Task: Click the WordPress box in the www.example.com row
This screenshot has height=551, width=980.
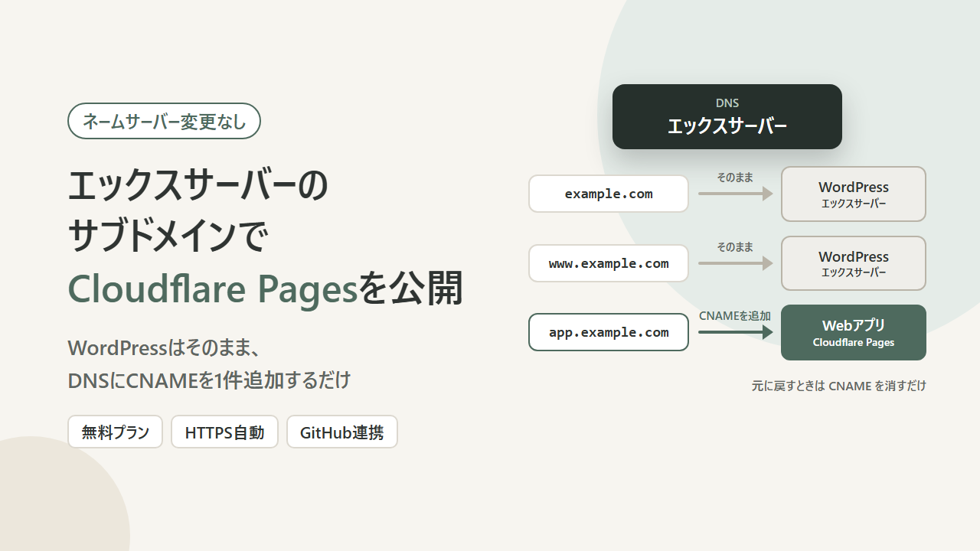Action: [x=854, y=263]
